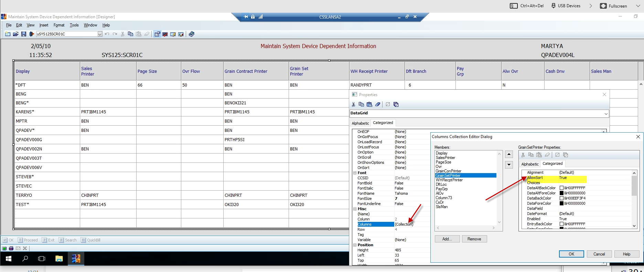Select WHRecptPrinter in Members list

[x=449, y=180]
